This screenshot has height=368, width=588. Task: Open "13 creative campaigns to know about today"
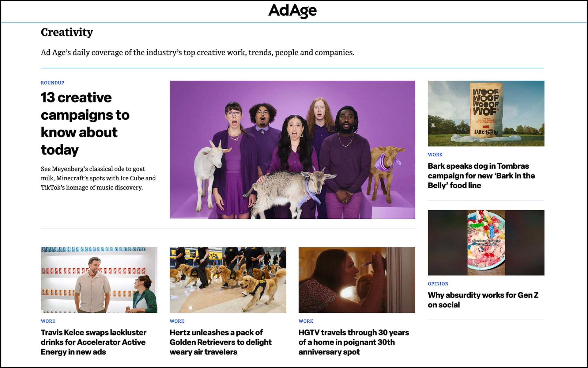[85, 123]
